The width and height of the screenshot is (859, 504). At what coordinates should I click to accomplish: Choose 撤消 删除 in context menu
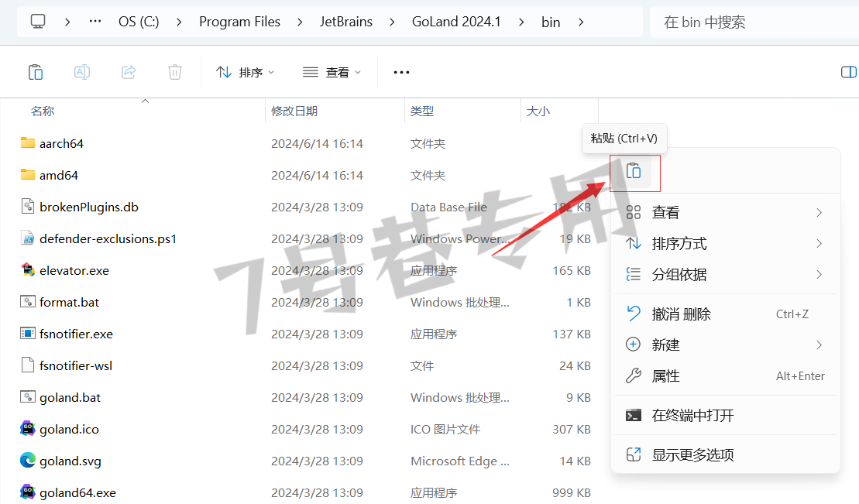[725, 314]
